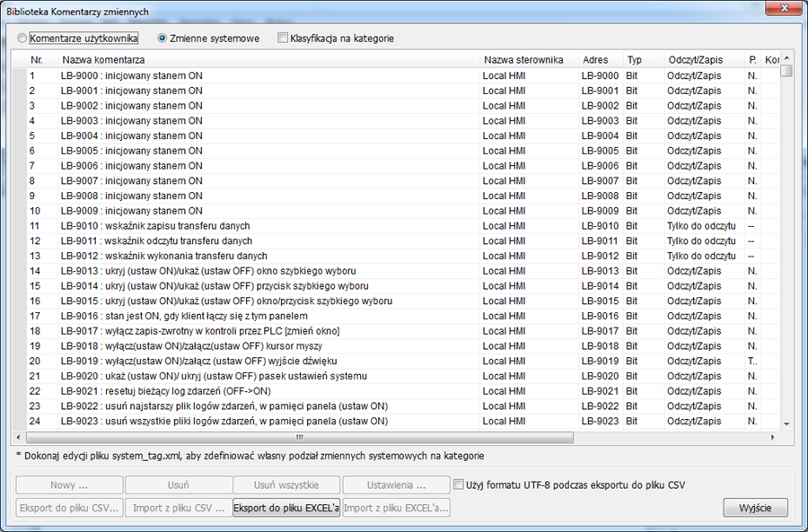Click the horizontal scrollbar thumb
The image size is (808, 532).
click(x=300, y=437)
